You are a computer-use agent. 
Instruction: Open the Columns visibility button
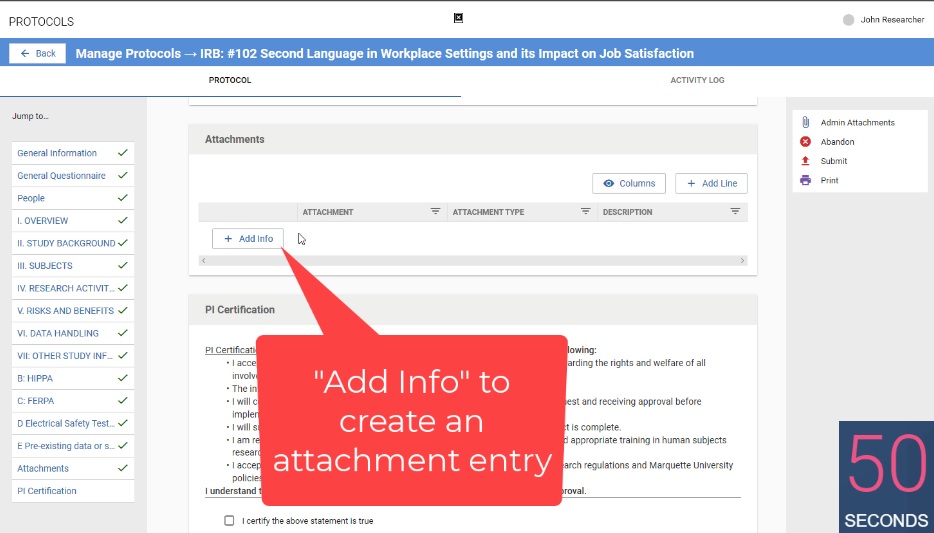tap(629, 183)
